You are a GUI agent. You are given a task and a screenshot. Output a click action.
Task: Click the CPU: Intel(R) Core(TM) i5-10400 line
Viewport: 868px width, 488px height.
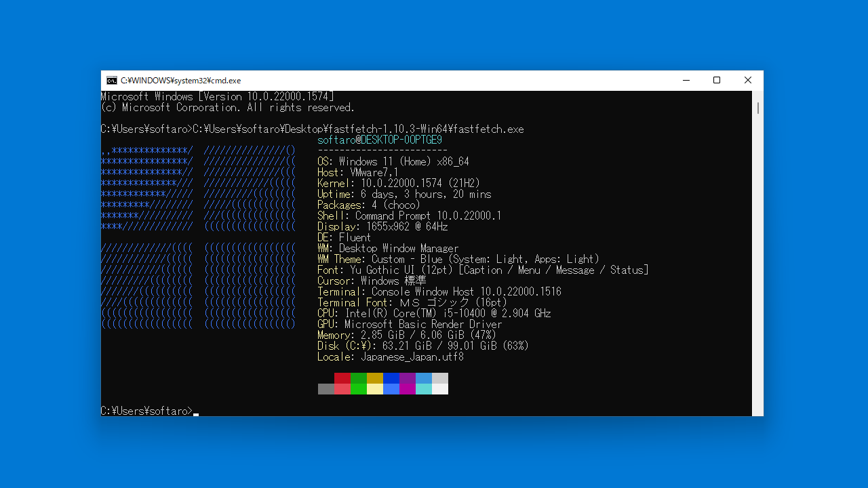(x=434, y=314)
